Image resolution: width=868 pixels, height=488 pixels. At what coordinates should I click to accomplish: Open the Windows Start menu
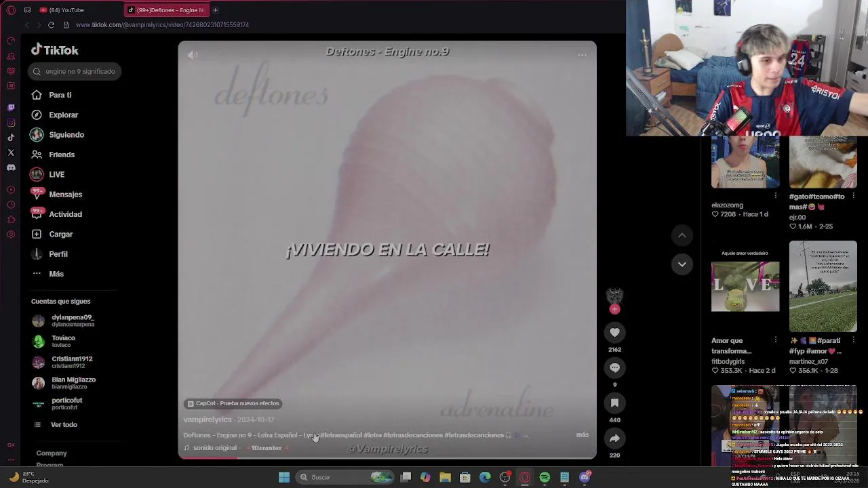pos(284,477)
